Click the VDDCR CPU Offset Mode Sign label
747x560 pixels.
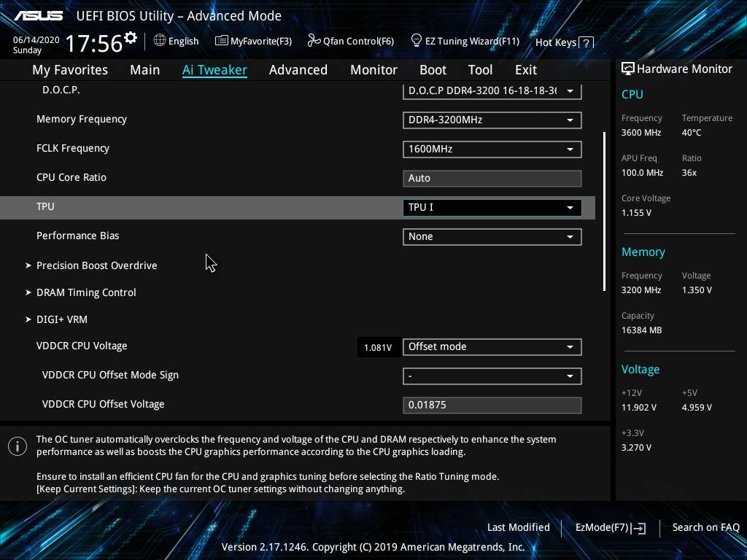pyautogui.click(x=110, y=376)
